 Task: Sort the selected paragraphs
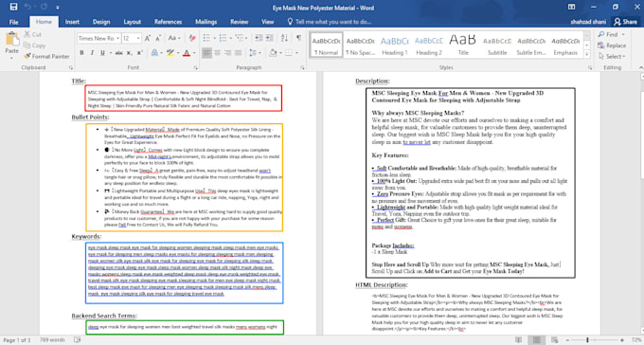pos(284,38)
